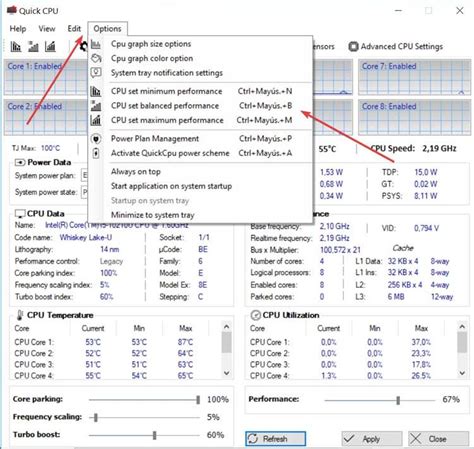
Task: Click the tray notification icon in menu
Action: [96, 73]
